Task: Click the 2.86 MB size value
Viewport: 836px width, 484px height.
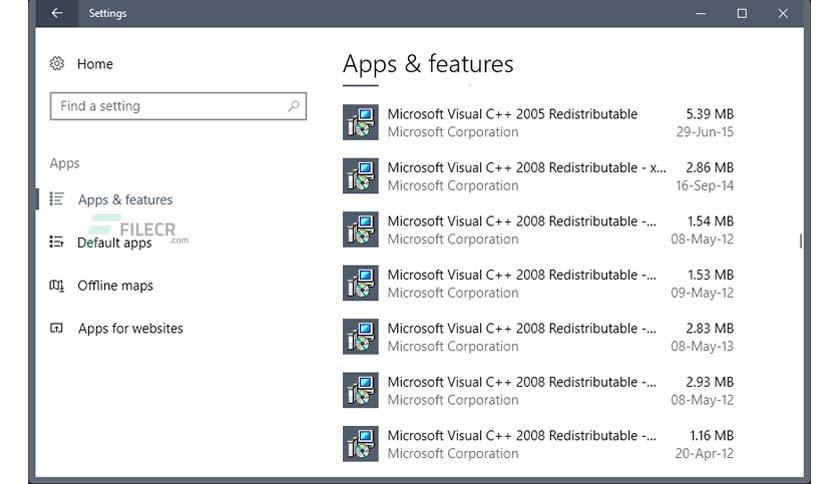Action: coord(710,168)
